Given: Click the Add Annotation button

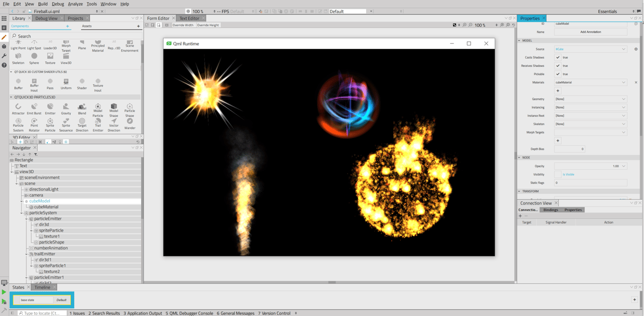Looking at the screenshot, I should click(x=590, y=32).
